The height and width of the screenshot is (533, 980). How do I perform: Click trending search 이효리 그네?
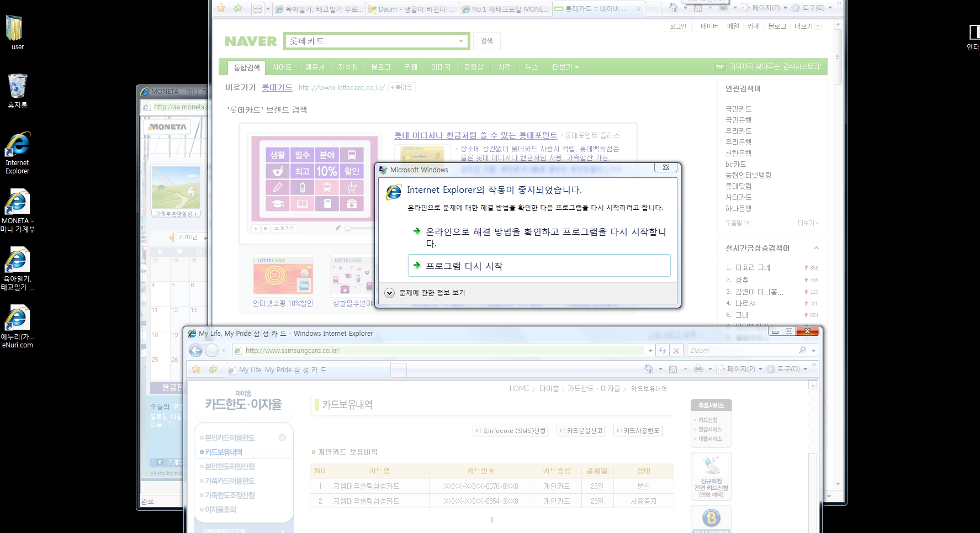(x=753, y=267)
